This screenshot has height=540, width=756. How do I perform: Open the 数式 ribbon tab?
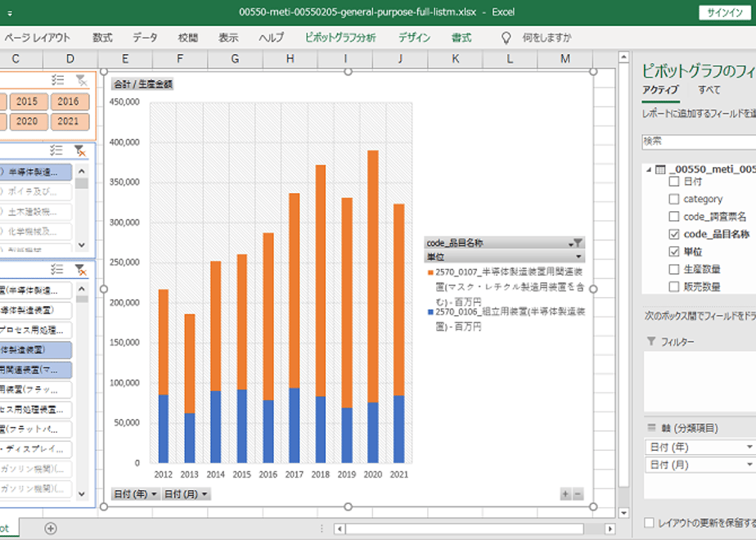point(103,38)
